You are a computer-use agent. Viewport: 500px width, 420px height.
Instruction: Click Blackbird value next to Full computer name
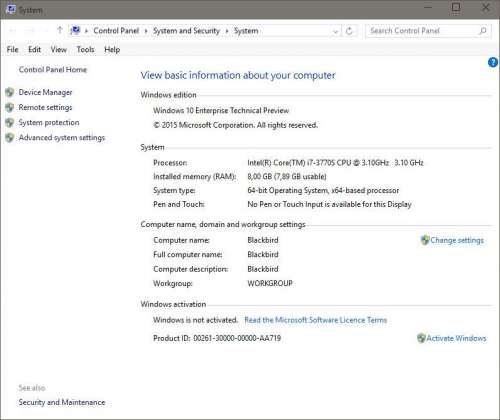[x=263, y=254]
